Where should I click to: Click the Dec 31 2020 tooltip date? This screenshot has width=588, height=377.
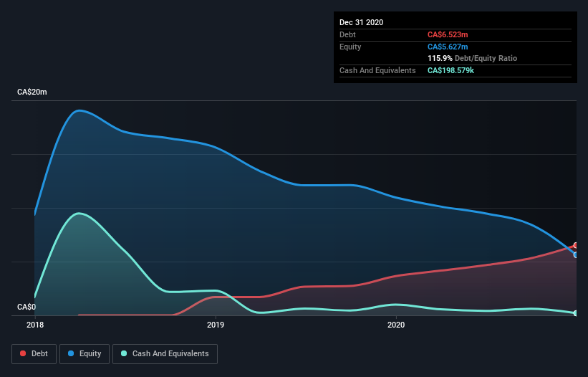(x=361, y=22)
